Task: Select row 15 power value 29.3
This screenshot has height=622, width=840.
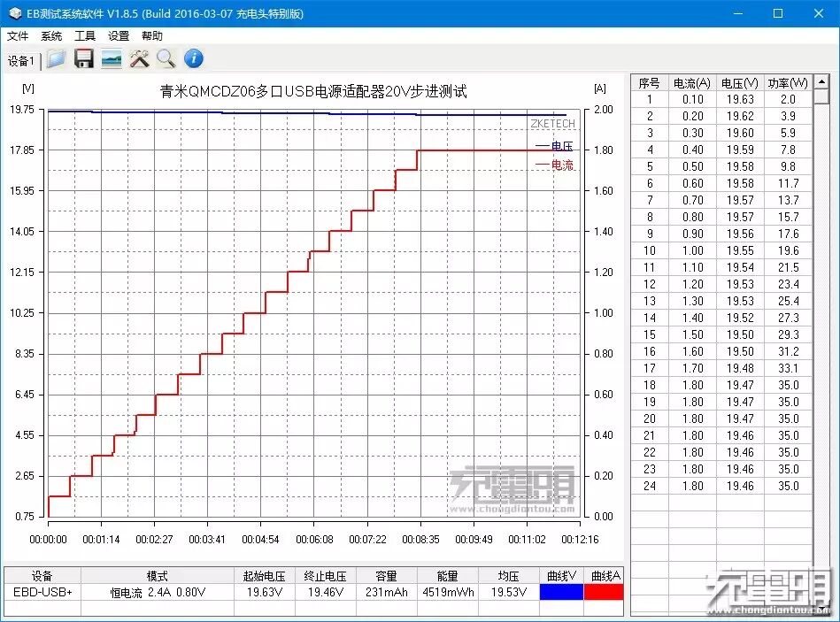Action: coord(788,334)
